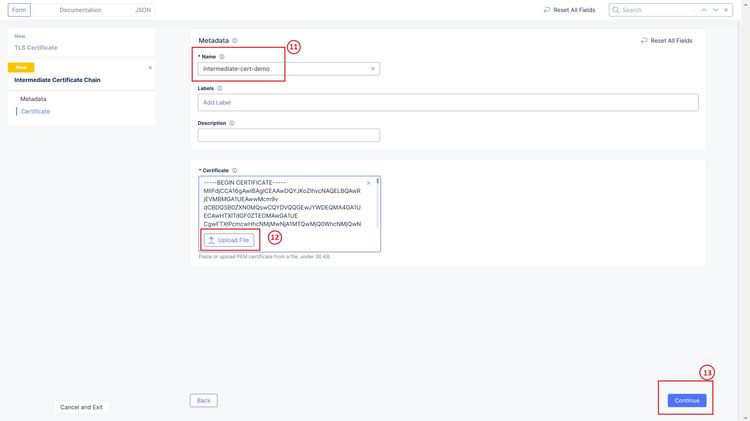This screenshot has height=421, width=750.
Task: Go to Metadata section in sidebar
Action: pos(33,99)
